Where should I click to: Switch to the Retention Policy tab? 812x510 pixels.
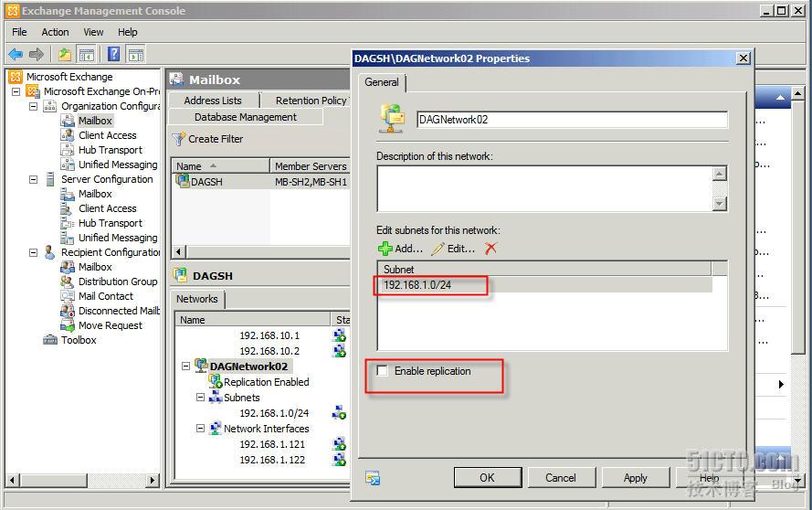(311, 101)
